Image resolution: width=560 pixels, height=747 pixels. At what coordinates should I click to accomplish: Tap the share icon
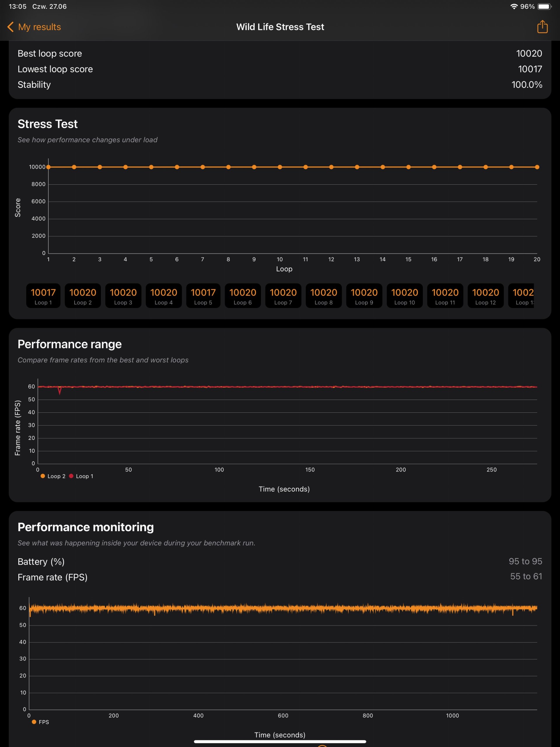tap(542, 27)
